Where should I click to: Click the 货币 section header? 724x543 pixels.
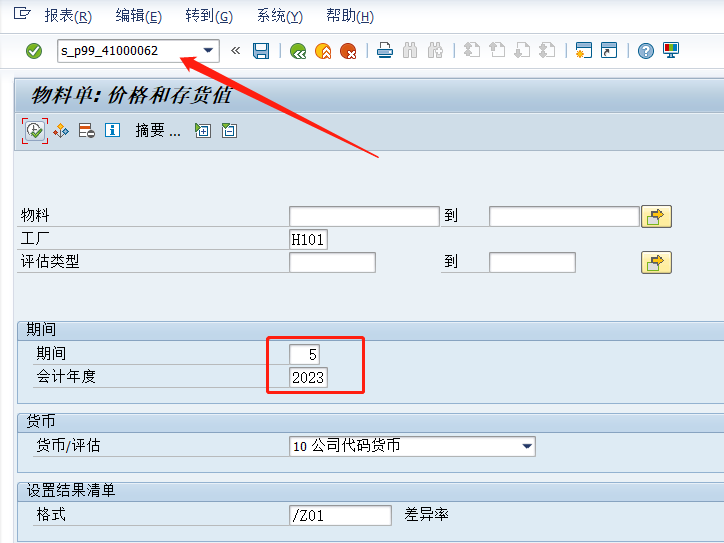(x=41, y=421)
